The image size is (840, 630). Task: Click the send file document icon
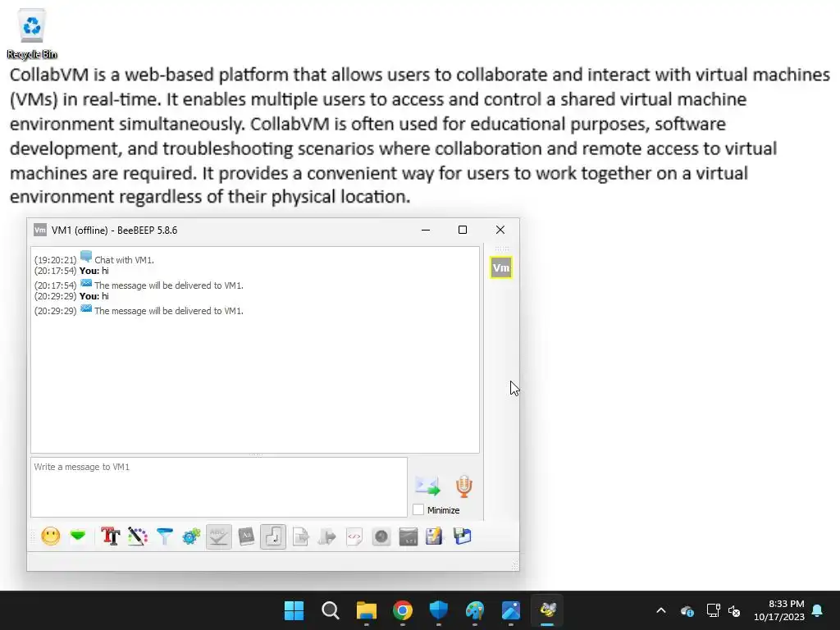[300, 536]
